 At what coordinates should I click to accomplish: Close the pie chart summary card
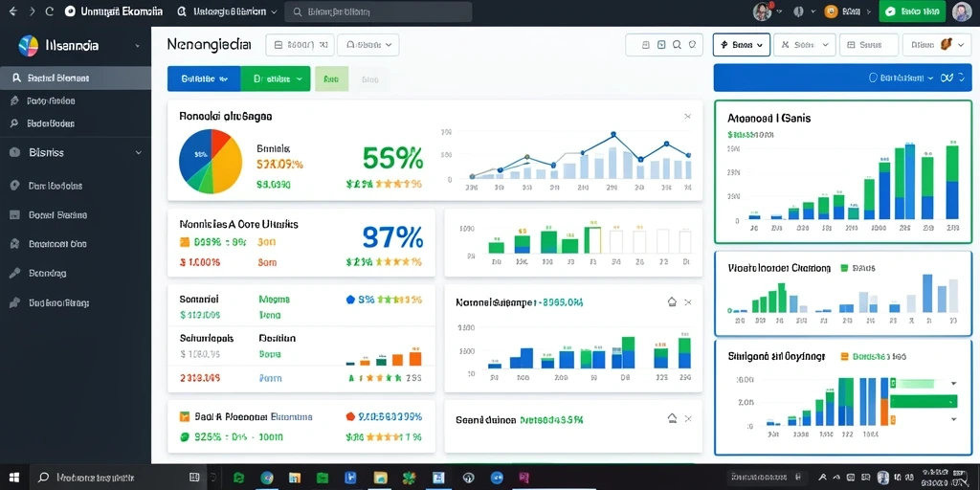[687, 116]
